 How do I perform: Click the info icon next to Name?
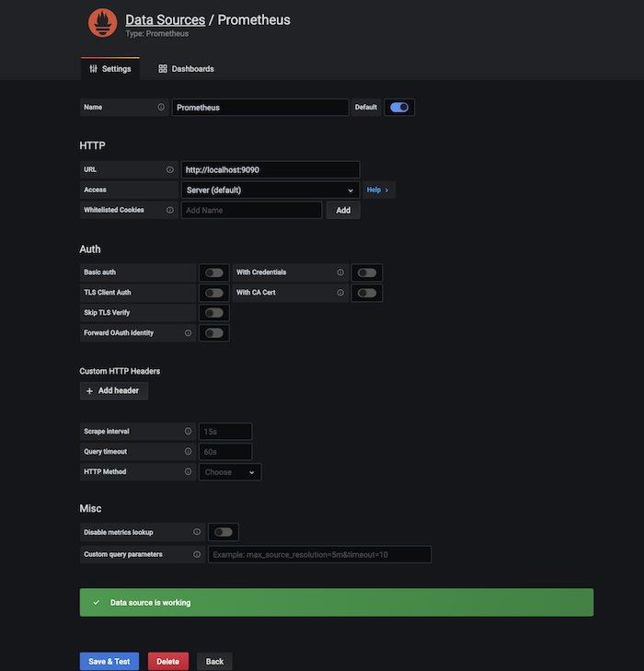pos(161,108)
